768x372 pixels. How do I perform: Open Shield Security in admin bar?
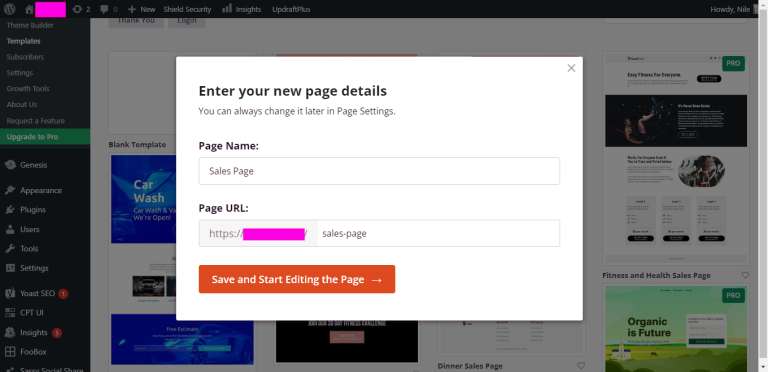pos(187,9)
